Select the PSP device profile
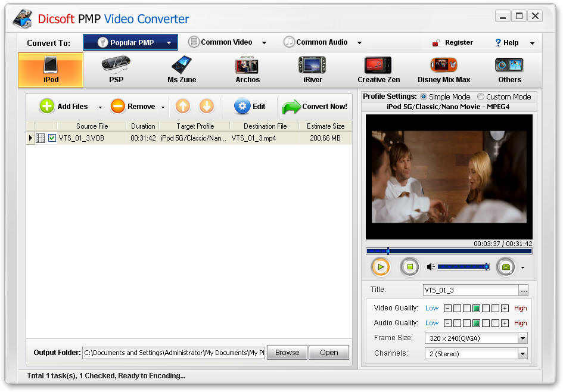Viewport: 563px width, 392px height. click(x=116, y=70)
